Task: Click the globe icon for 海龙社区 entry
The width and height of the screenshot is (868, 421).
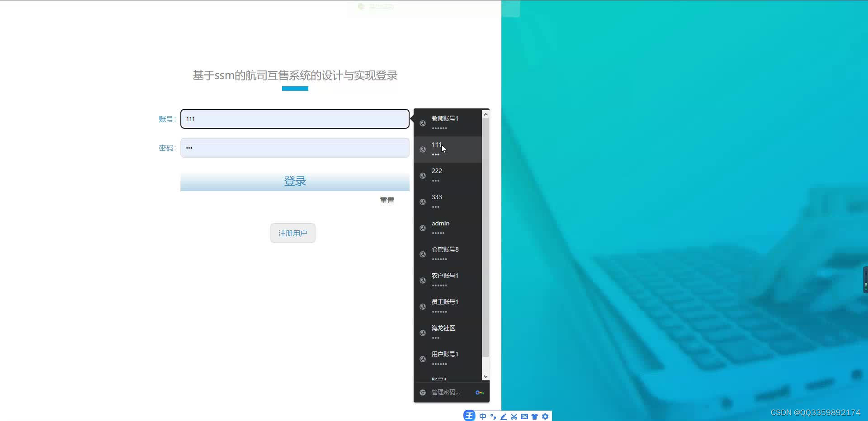Action: pos(423,333)
